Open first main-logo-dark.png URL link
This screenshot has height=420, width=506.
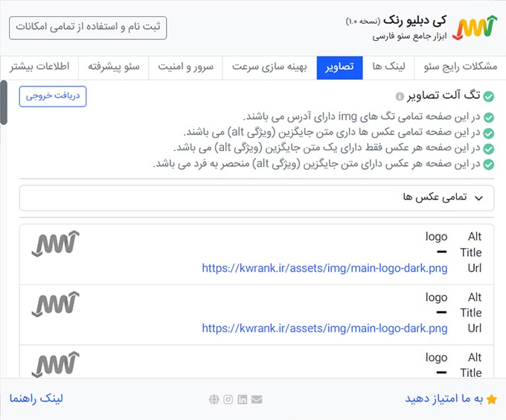[324, 268]
